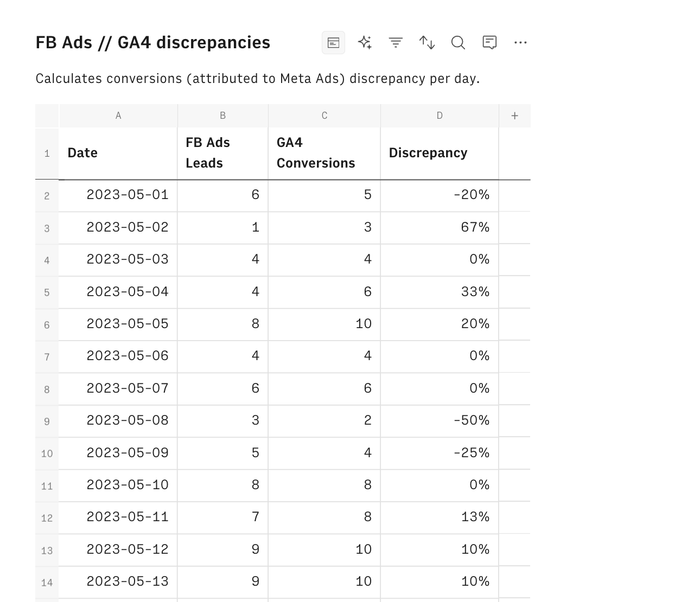Select the 2023-05-10 date cell
The height and width of the screenshot is (602, 700).
[x=118, y=485]
